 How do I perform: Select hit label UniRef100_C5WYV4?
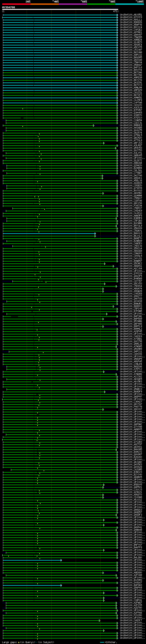coord(131,63)
